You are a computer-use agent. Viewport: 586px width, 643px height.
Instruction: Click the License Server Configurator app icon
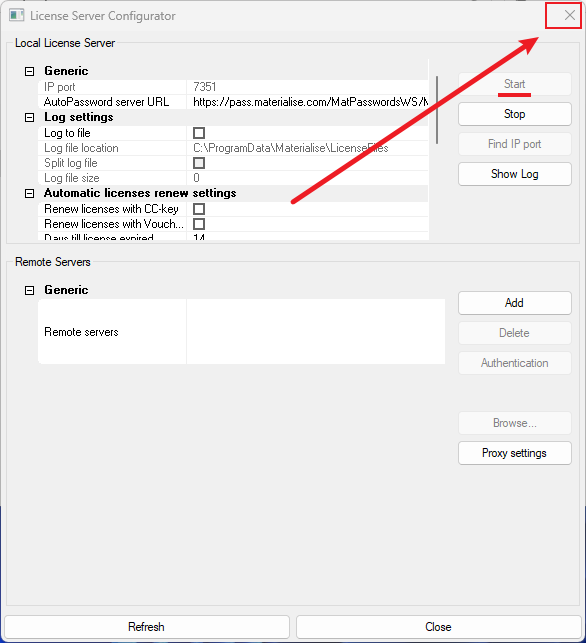click(17, 16)
